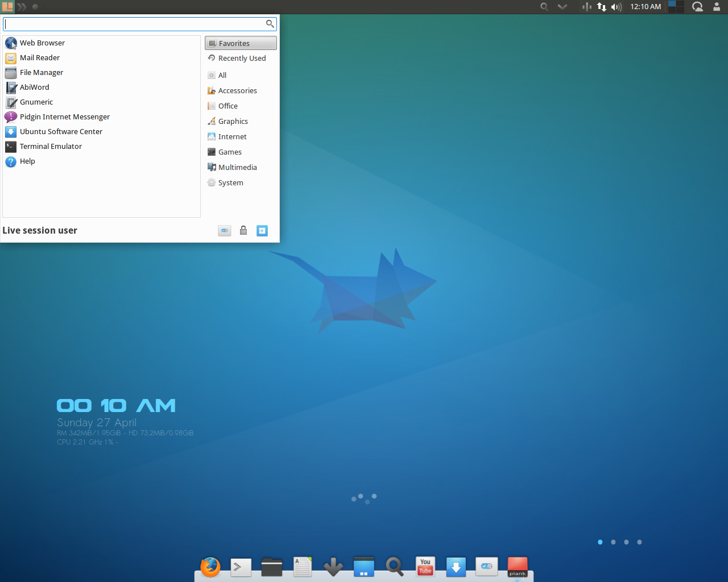This screenshot has height=582, width=728.
Task: Open the blue window icon in the dock
Action: pos(364,567)
